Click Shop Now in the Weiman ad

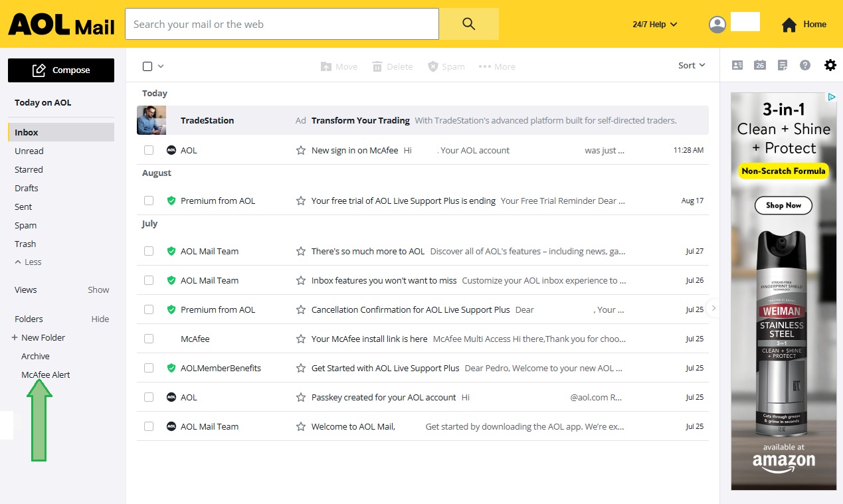(783, 205)
